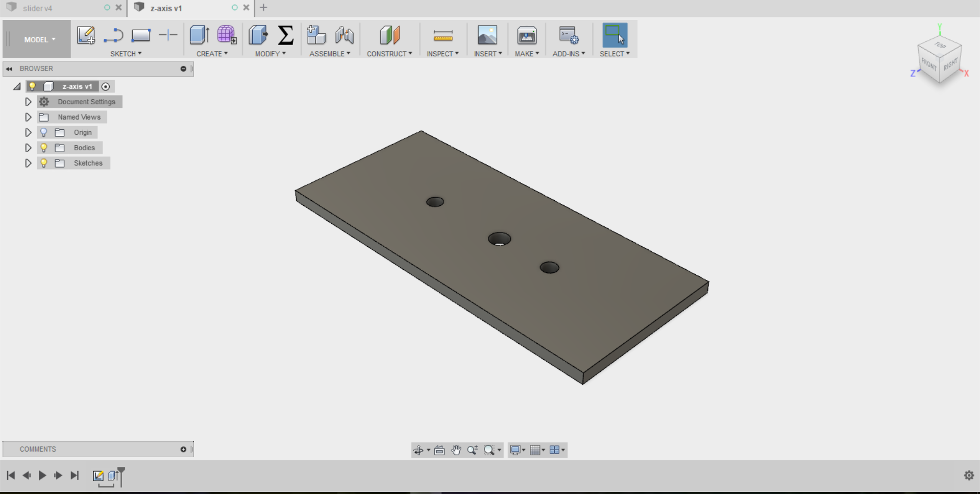The image size is (980, 494).
Task: Hide the Bodies folder lightbulb
Action: click(44, 148)
